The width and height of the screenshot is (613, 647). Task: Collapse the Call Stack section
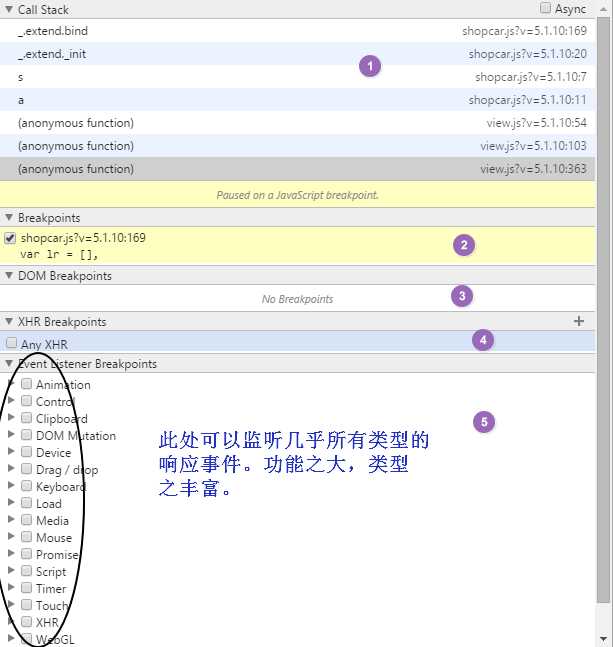pyautogui.click(x=9, y=9)
